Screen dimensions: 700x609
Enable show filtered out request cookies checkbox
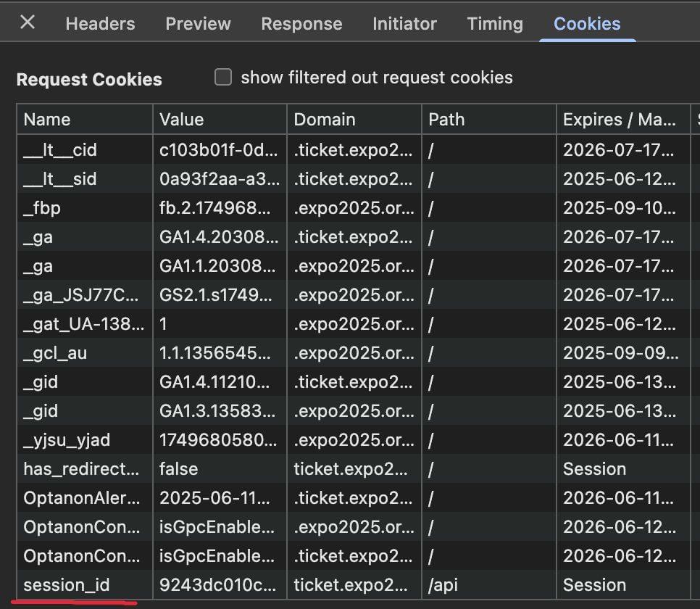pyautogui.click(x=222, y=77)
